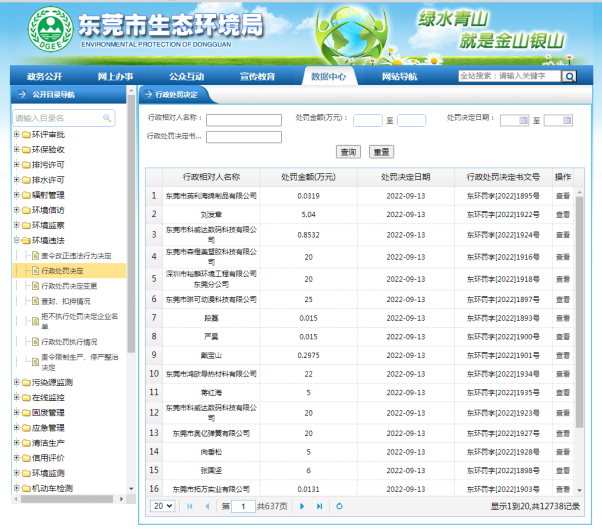This screenshot has width=602, height=529.
Task: Expand the 环保验收 tree node
Action: (x=17, y=149)
